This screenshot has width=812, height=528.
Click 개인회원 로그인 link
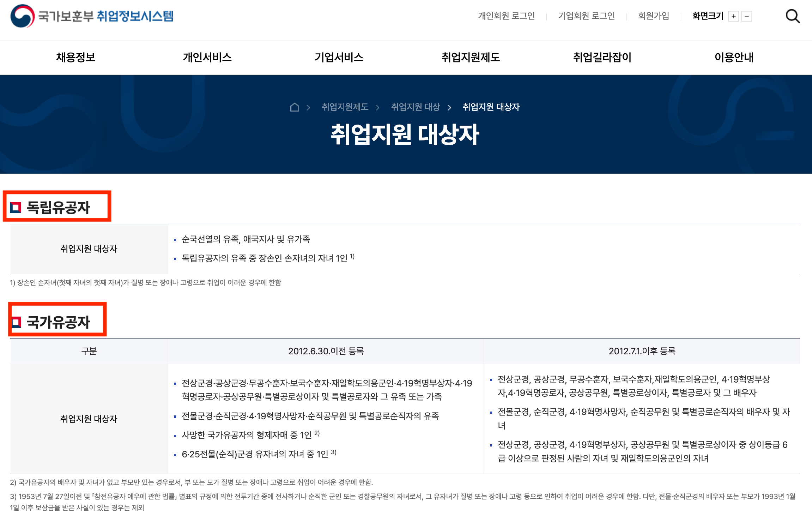506,16
